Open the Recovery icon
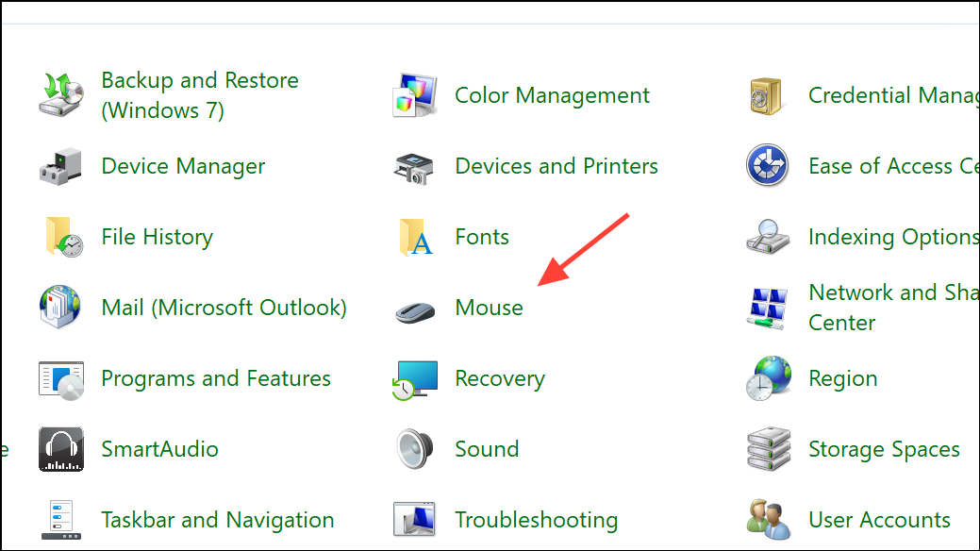This screenshot has width=980, height=551. pyautogui.click(x=413, y=377)
